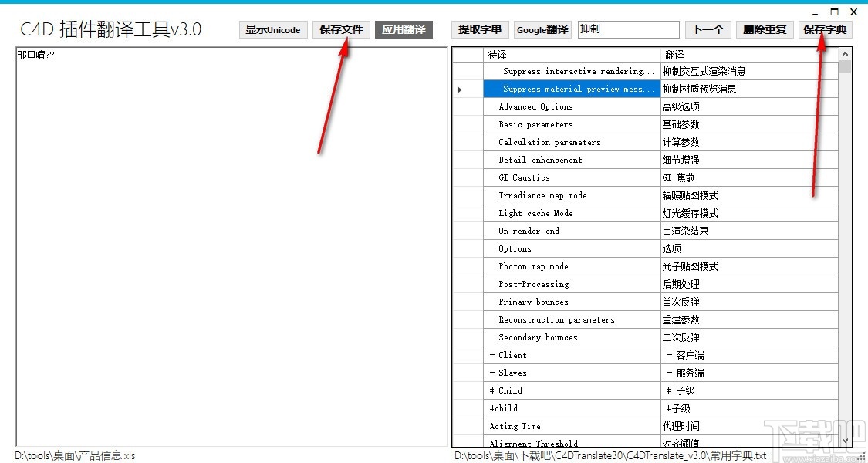The width and height of the screenshot is (868, 463).
Task: Click inside the left text editing area
Action: point(231,247)
